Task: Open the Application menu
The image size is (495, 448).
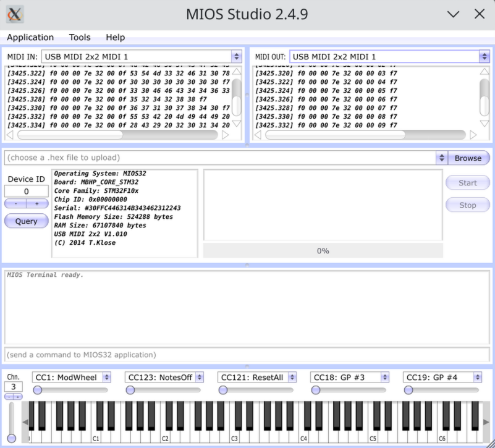Action: [30, 37]
